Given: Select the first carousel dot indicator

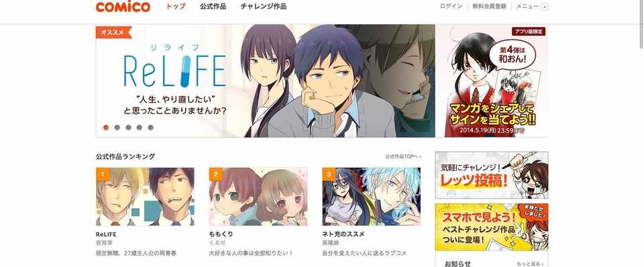Looking at the screenshot, I should point(106,127).
